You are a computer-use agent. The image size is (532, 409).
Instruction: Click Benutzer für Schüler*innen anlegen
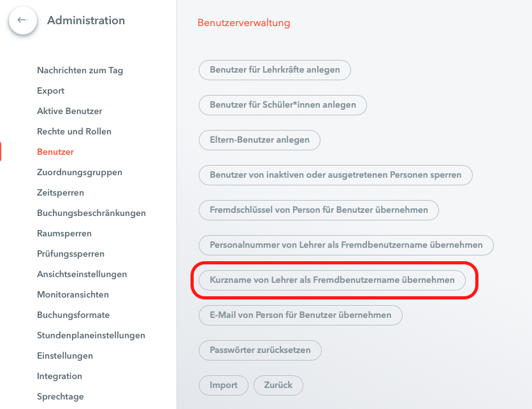point(283,104)
